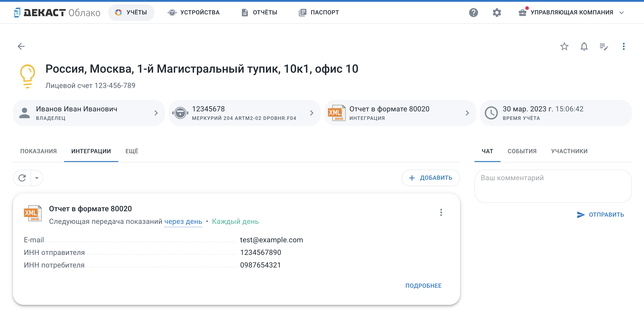This screenshot has height=319, width=644.
Task: Click the через день link
Action: 183,221
